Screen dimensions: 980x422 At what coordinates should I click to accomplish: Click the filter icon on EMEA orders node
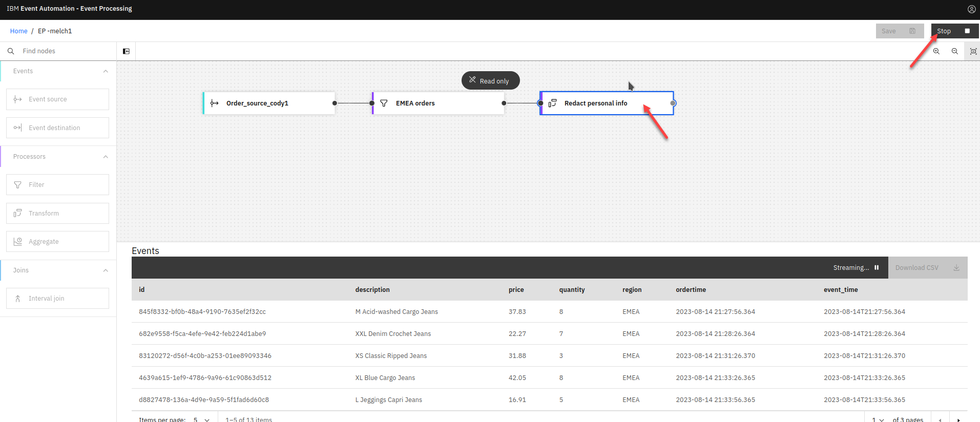pyautogui.click(x=384, y=103)
